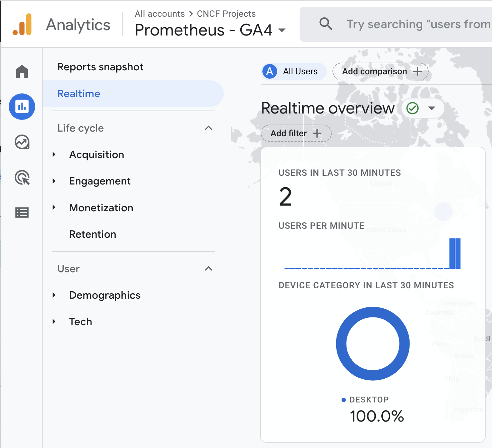Click the Add comparison button

380,71
